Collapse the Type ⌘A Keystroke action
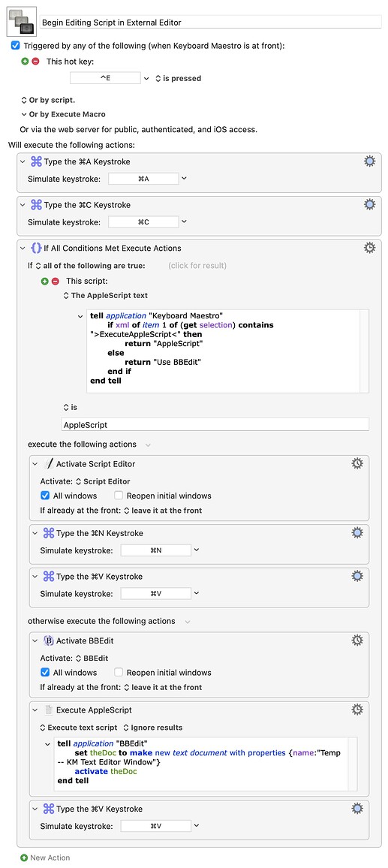Viewport: 388px width, 868px height. click(x=23, y=161)
